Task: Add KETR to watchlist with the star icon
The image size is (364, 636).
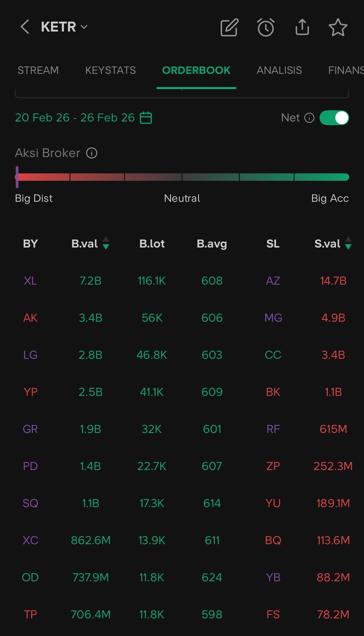Action: (338, 27)
